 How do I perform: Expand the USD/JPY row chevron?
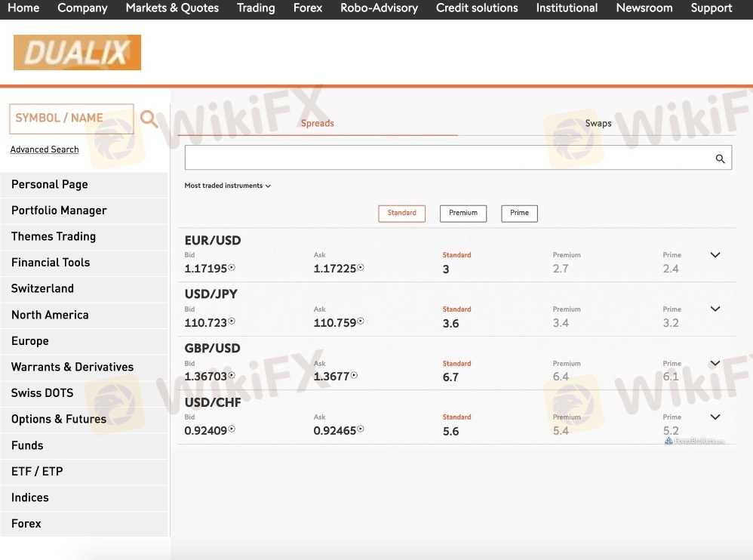tap(715, 309)
